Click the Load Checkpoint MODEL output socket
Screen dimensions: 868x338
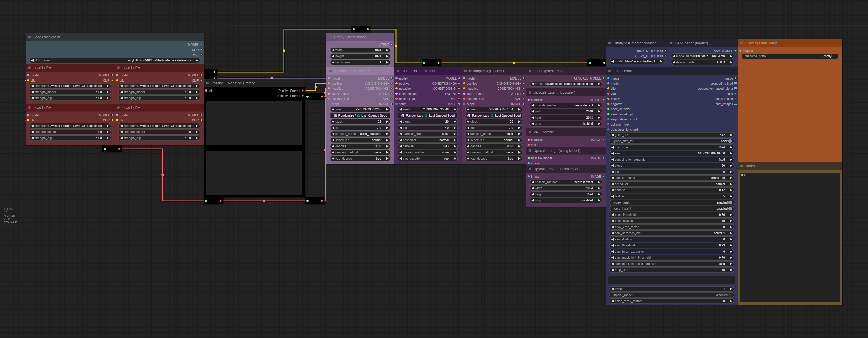pyautogui.click(x=202, y=44)
